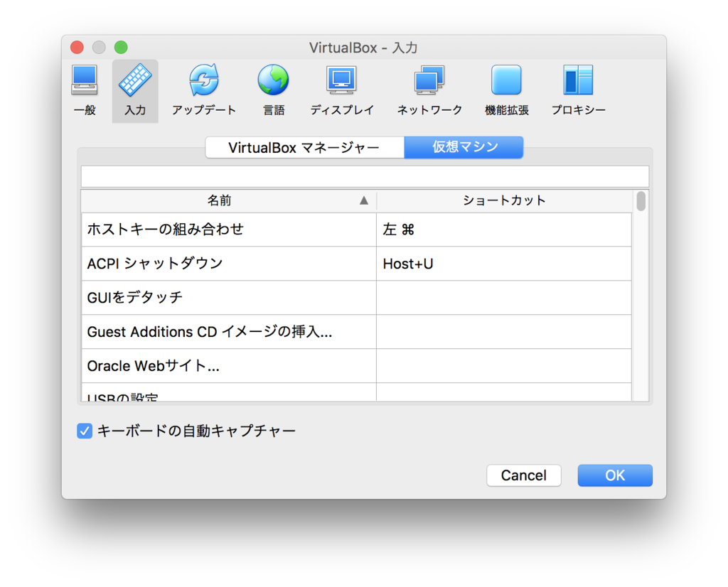The width and height of the screenshot is (728, 587).
Task: Edit the Host+U shortcut cell
Action: (504, 264)
